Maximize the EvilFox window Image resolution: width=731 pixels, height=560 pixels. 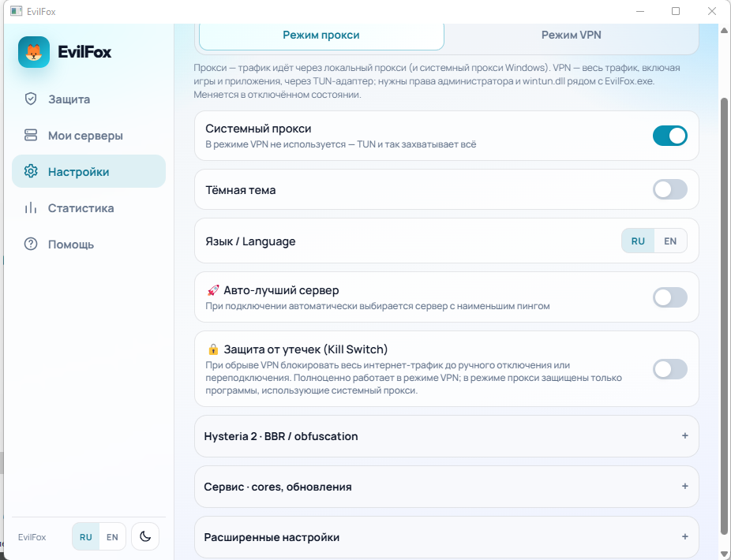[676, 11]
